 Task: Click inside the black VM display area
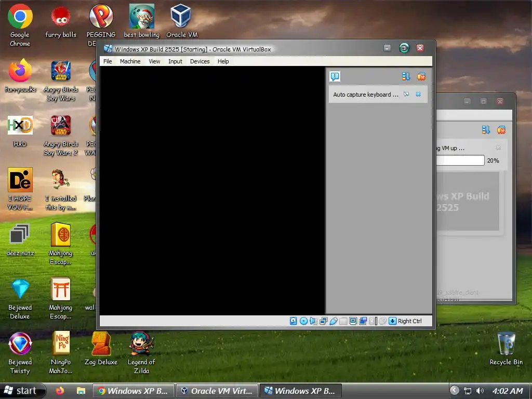(212, 190)
